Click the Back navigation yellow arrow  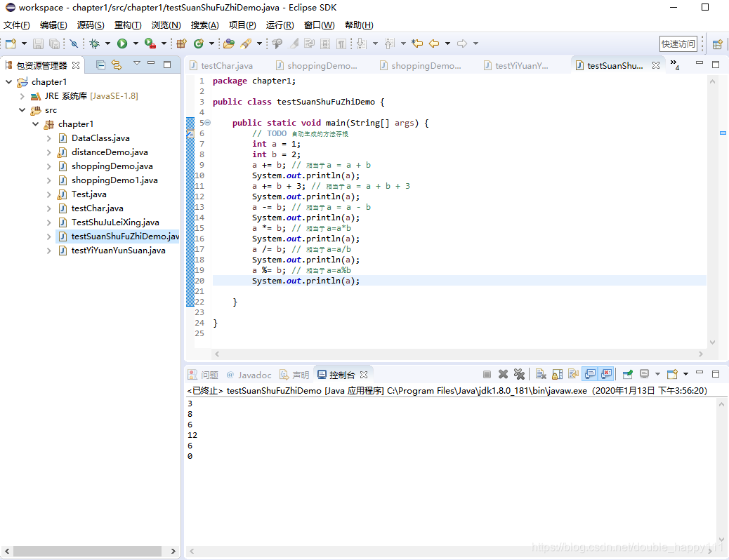(434, 44)
